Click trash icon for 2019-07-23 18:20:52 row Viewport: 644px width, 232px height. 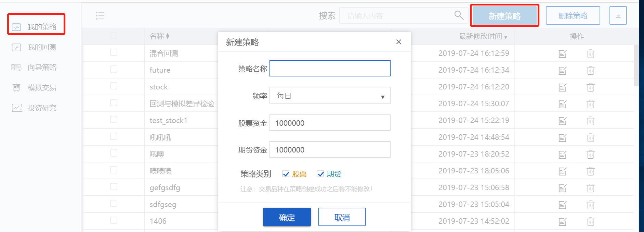(x=590, y=155)
